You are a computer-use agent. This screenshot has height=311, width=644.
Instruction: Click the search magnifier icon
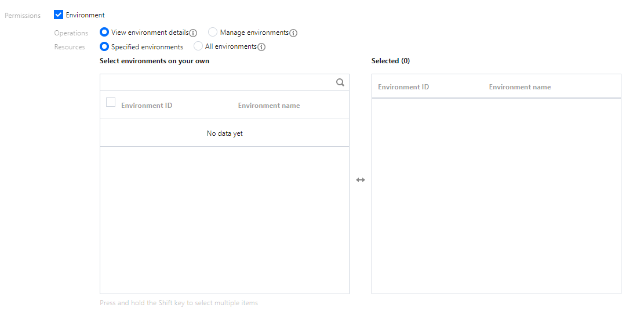pos(340,82)
